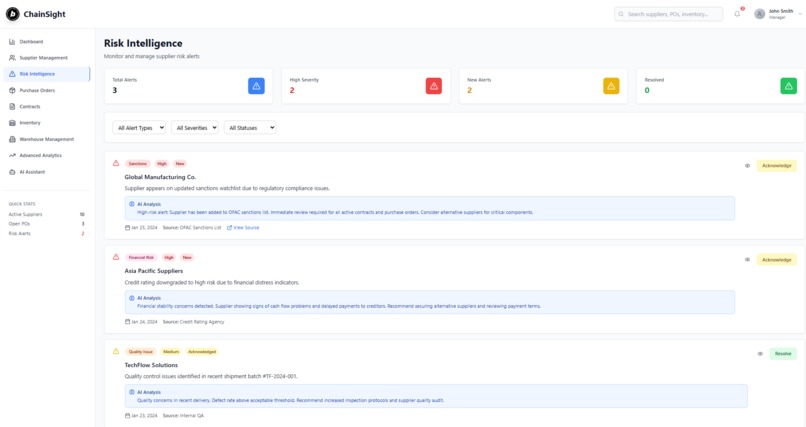The width and height of the screenshot is (806, 427).
Task: Open the All Severities dropdown
Action: click(x=195, y=127)
